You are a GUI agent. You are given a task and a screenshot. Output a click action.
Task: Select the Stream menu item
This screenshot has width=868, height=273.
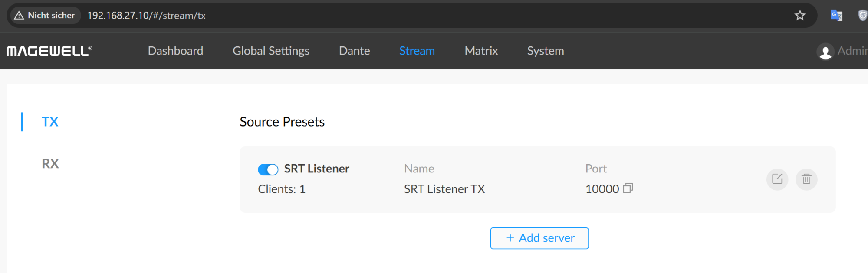(417, 51)
